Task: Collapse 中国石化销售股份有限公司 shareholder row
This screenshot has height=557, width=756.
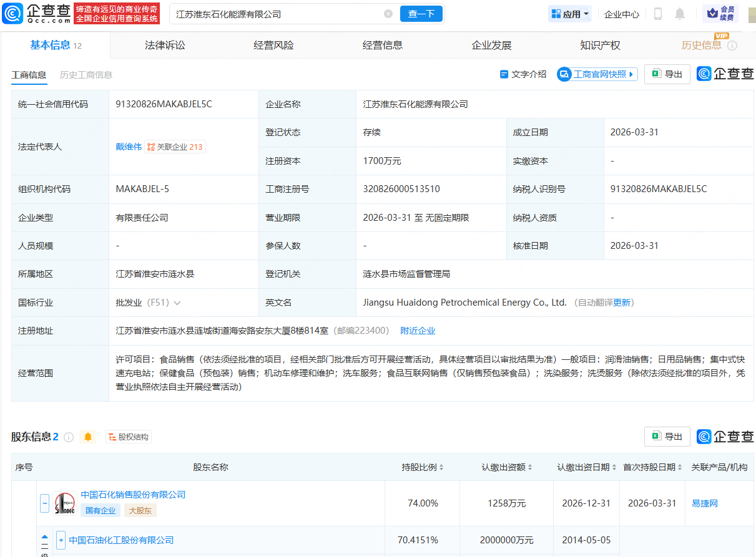Action: click(x=44, y=503)
